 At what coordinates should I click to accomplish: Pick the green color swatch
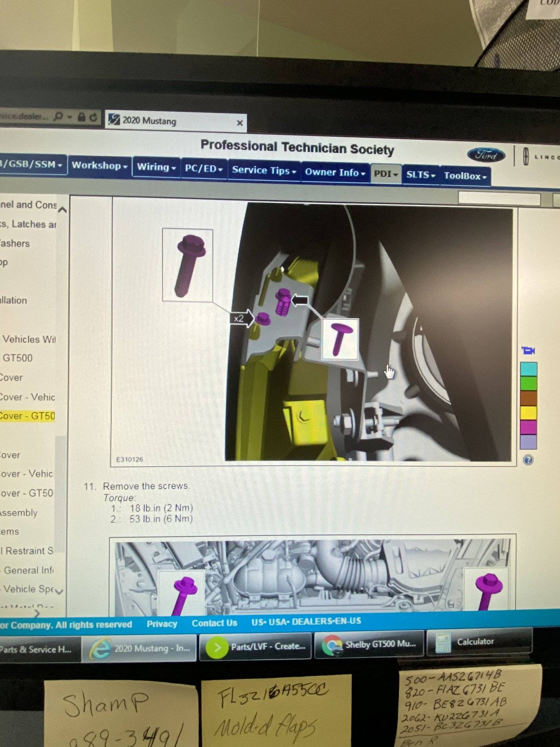[529, 383]
